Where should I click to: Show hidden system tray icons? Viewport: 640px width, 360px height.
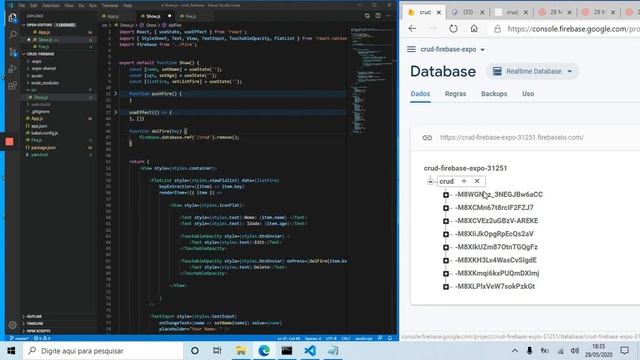515,351
